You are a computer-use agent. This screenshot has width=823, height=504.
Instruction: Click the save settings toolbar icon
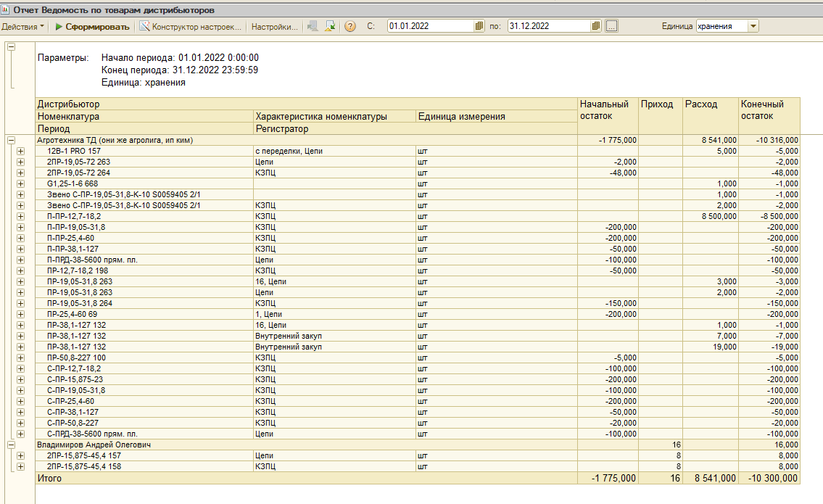[x=330, y=26]
